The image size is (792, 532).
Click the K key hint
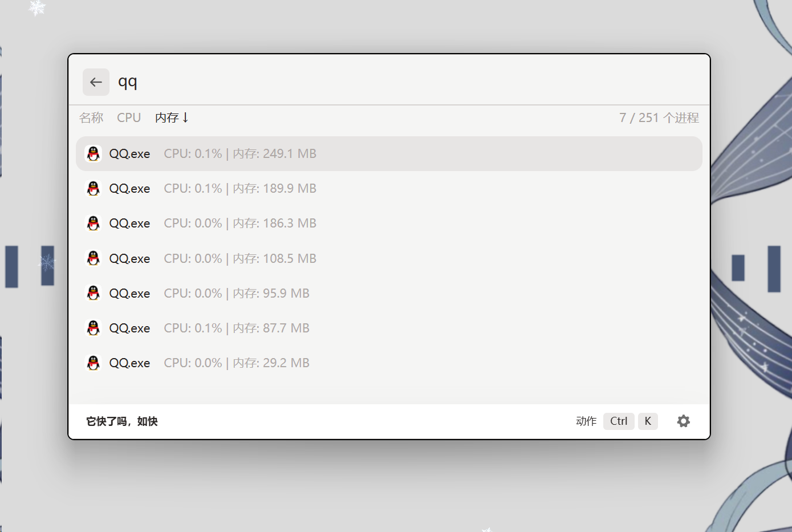[x=648, y=421]
